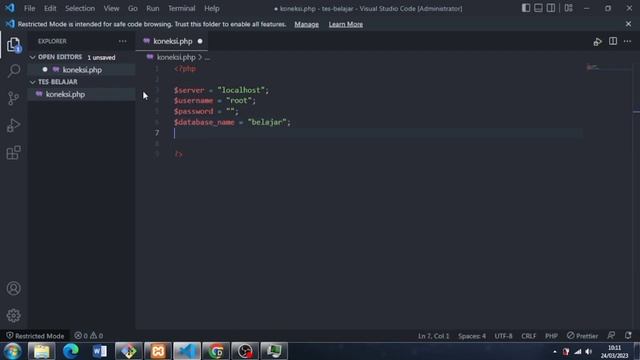Open the Edit menu
The height and width of the screenshot is (360, 640).
(50, 8)
